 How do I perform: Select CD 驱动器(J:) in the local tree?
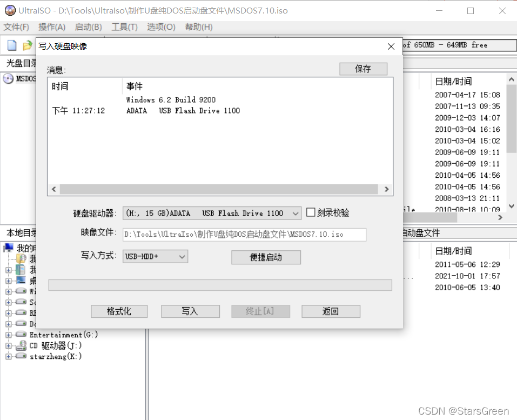click(x=55, y=345)
